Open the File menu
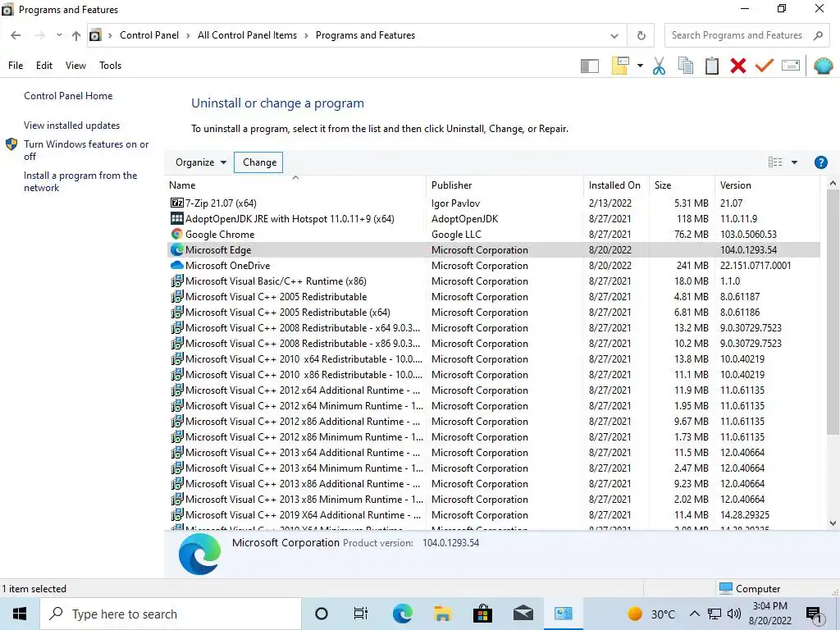Image resolution: width=840 pixels, height=630 pixels. pos(16,66)
